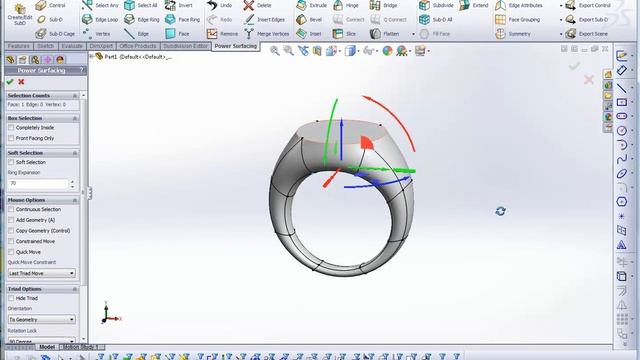Image resolution: width=640 pixels, height=360 pixels.
Task: Undo the last Power Surfacing action
Action: [220, 5]
